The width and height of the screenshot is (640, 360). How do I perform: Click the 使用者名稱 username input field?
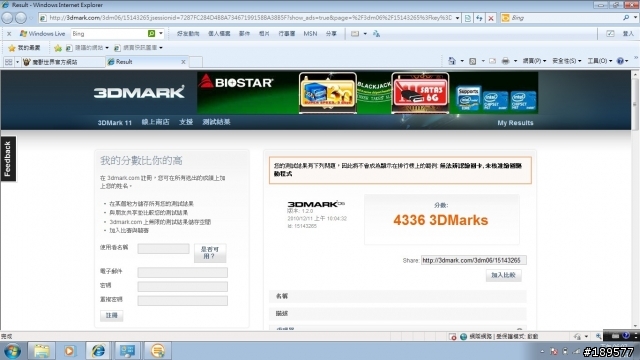coord(163,249)
